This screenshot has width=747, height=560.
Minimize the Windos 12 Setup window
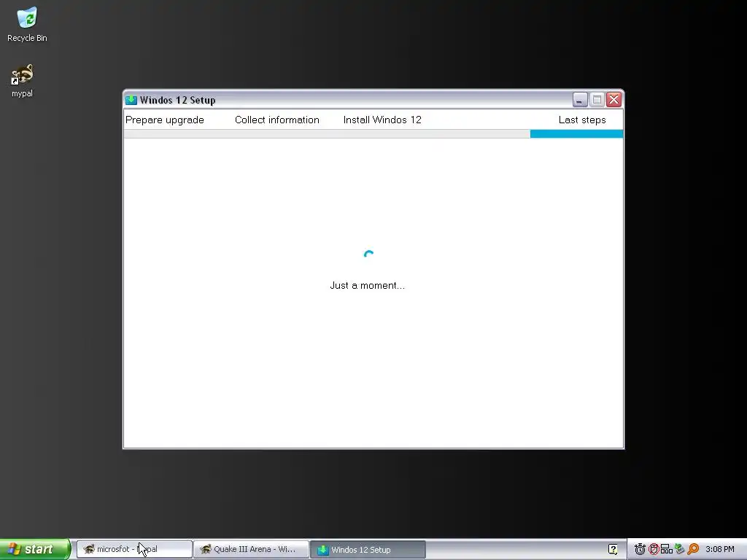[580, 100]
